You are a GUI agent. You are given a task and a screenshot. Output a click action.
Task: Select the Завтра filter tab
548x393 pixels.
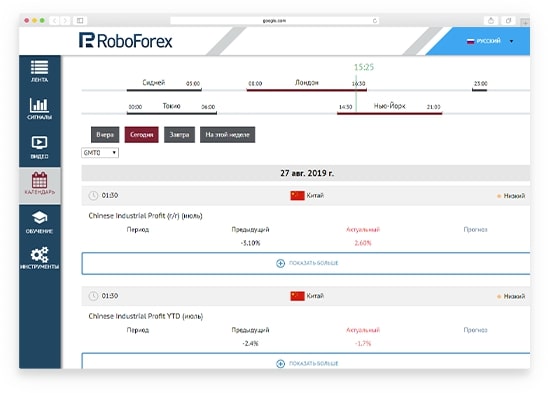(x=179, y=135)
